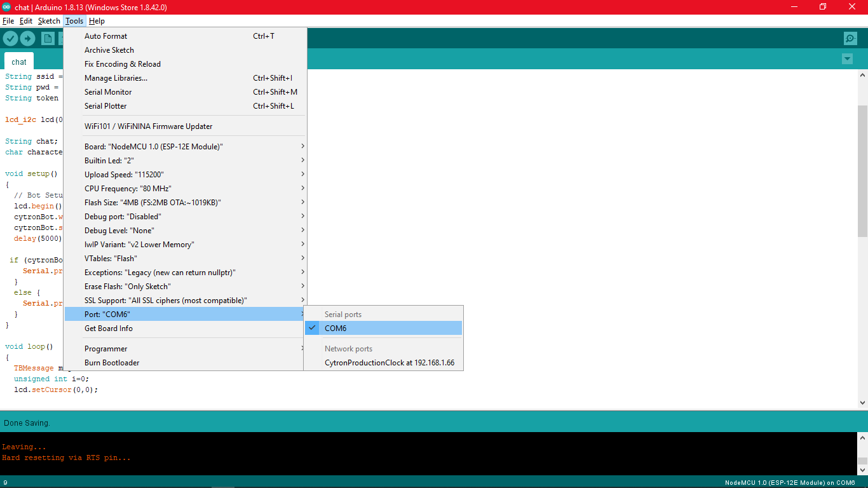This screenshot has height=488, width=868.
Task: Open Manage Libraries from Tools menu
Action: (185, 78)
